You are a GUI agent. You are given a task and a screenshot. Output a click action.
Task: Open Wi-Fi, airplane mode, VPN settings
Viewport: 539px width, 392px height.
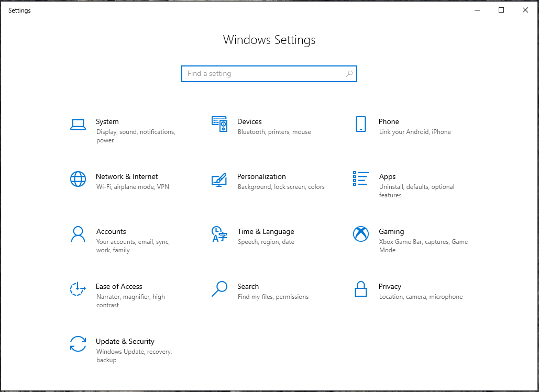(134, 187)
